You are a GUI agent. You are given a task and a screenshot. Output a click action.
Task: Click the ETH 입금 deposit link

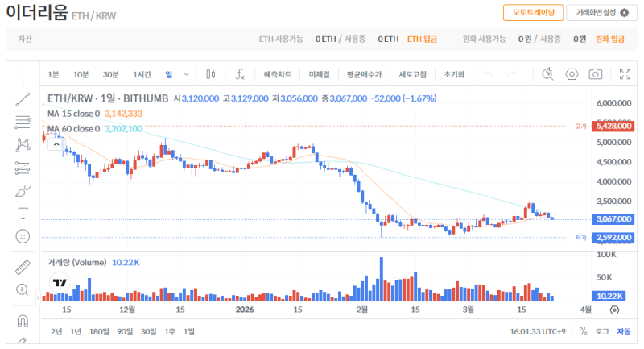point(422,39)
